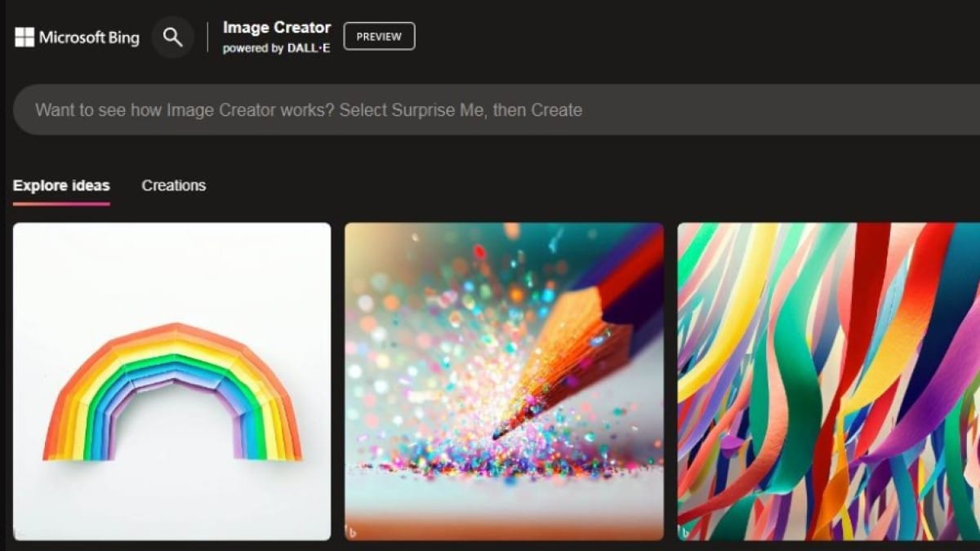
Task: Click the "powered by DALL·E" subtitle
Action: point(277,48)
